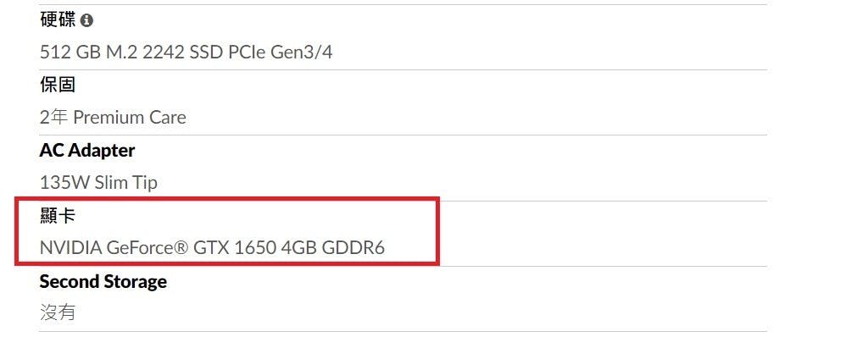Click the 保固 heading
Viewport: 868px width, 337px height.
(x=58, y=86)
